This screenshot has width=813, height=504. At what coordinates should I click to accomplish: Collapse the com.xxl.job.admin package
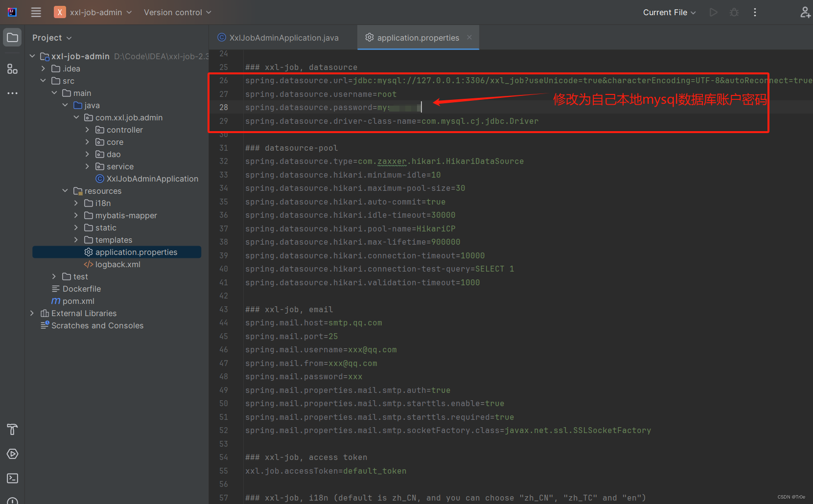coord(76,117)
